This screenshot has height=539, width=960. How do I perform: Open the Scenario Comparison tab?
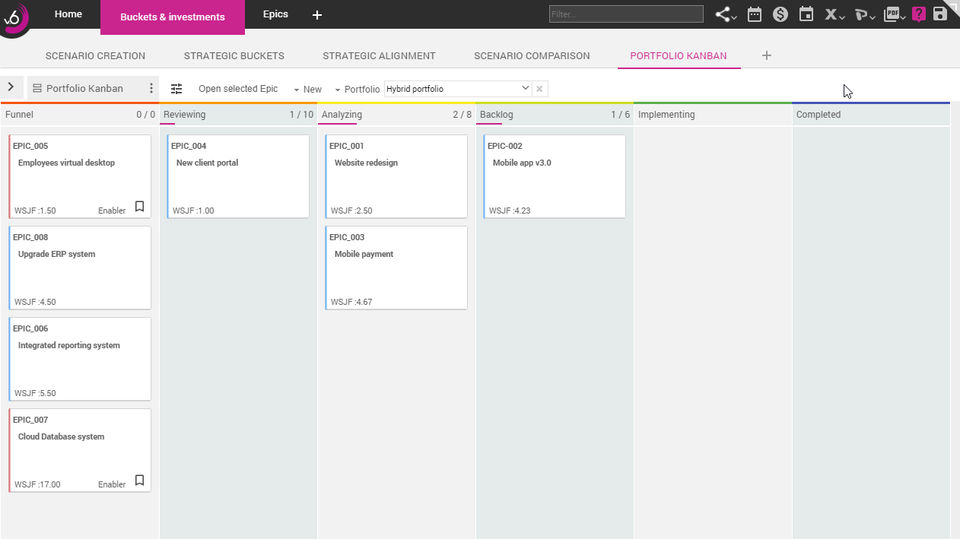(x=532, y=56)
